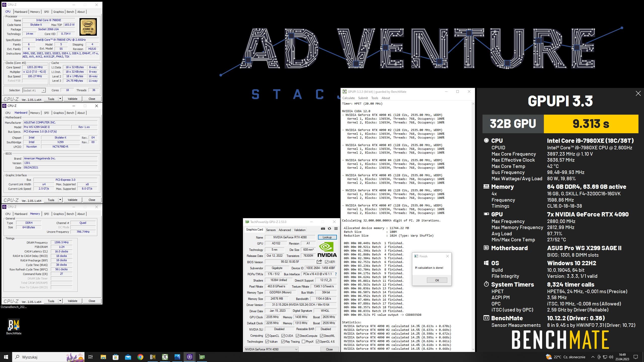
Task: Click the Bus Interface question mark icon
Action: tap(336, 274)
